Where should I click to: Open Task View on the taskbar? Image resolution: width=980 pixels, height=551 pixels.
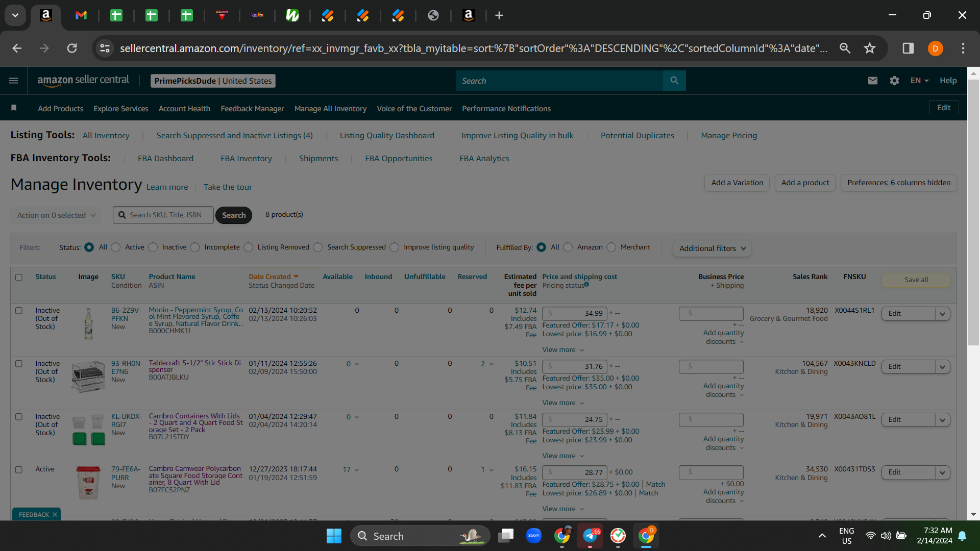coord(506,536)
